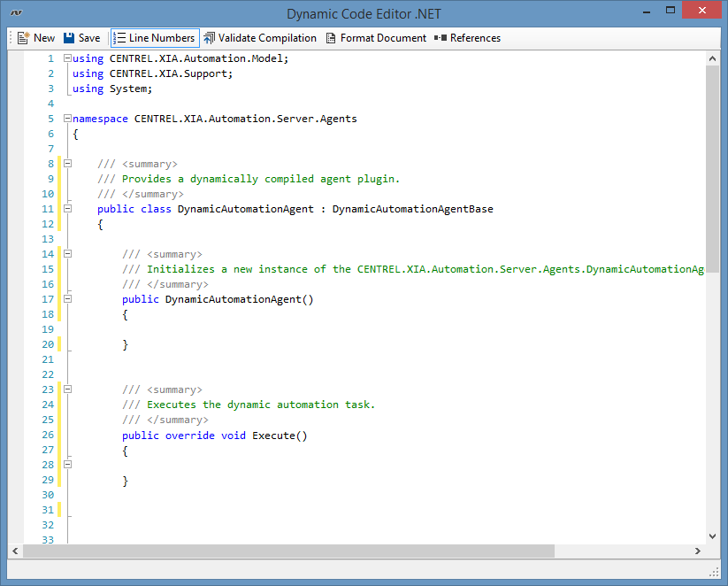The height and width of the screenshot is (586, 728).
Task: Click the horizontal scrollbar thumb
Action: coord(288,551)
